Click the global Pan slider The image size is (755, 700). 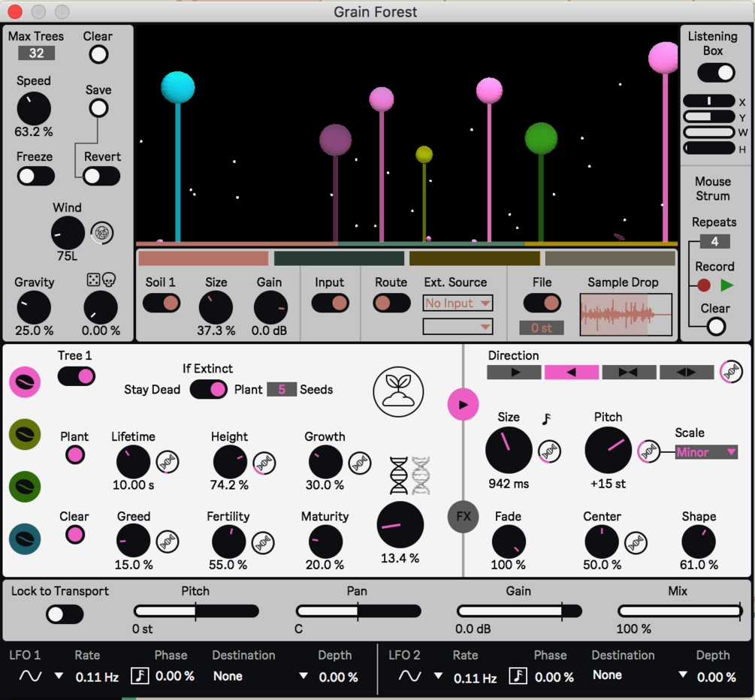358,611
